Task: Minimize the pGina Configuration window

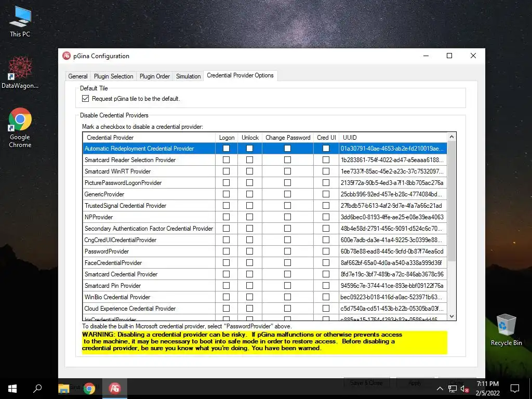Action: [x=426, y=56]
